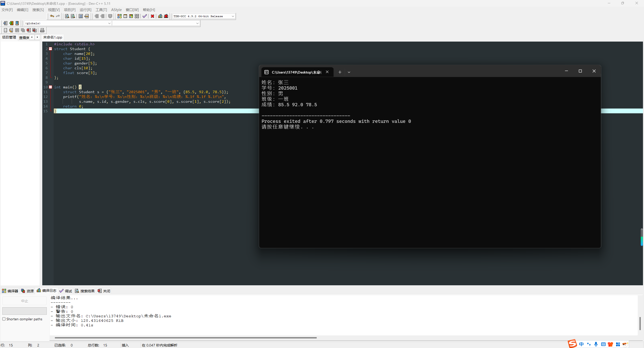Collapse the main function fold marker
Screen dimensions: 644x348
click(51, 87)
